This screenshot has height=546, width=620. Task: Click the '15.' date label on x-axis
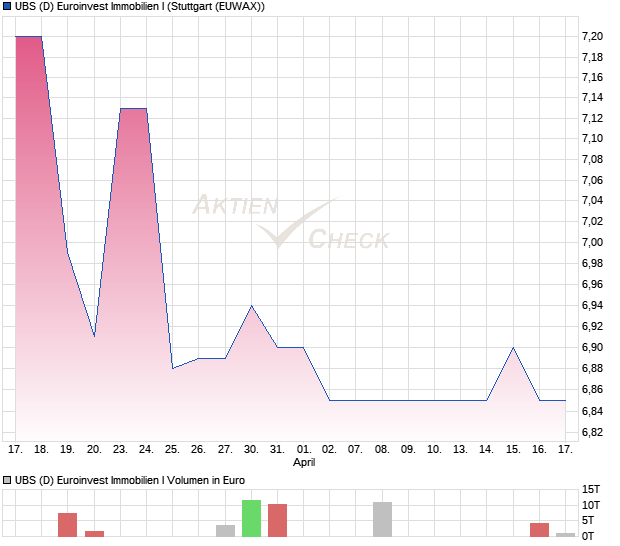[513, 449]
